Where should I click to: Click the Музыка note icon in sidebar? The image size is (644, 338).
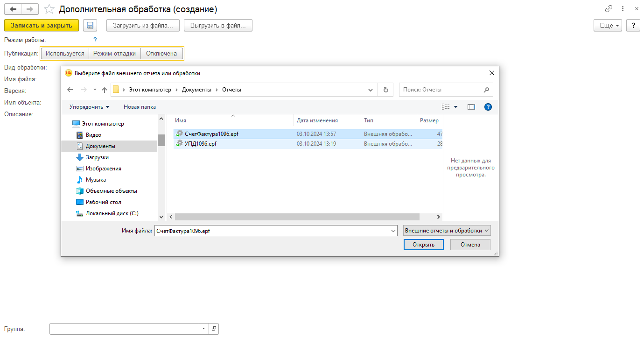[x=79, y=180]
